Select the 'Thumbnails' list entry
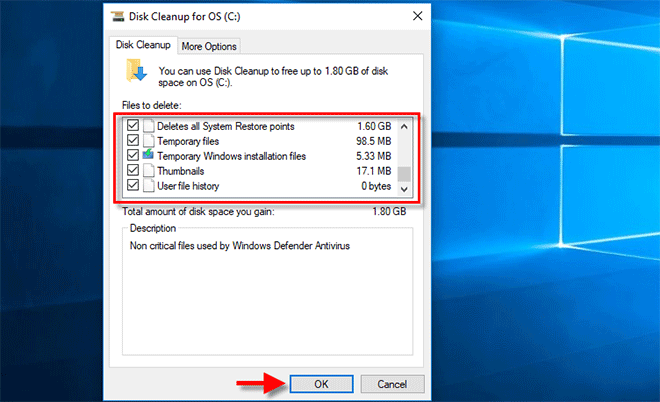 [260, 171]
